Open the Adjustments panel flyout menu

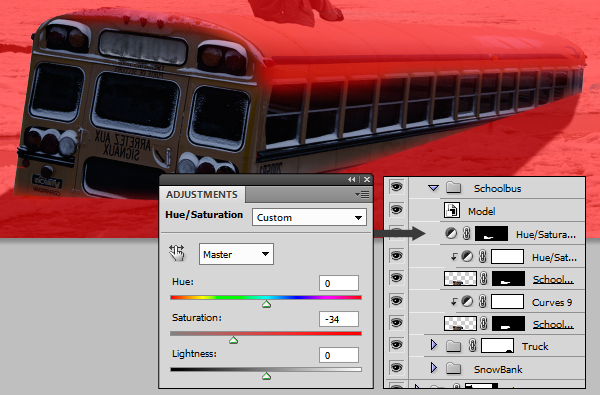[362, 195]
